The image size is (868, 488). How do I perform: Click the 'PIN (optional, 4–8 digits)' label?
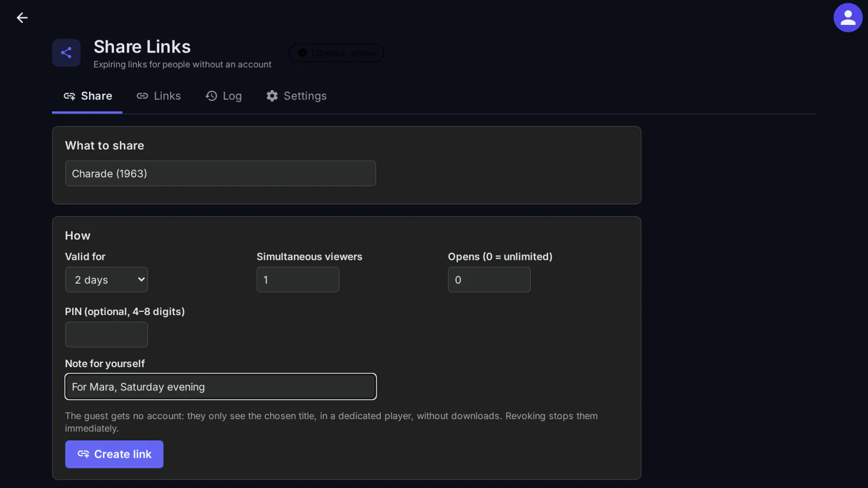(125, 312)
